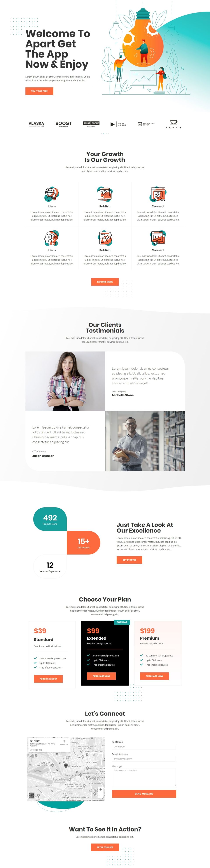Click the heart chat Connect icon
This screenshot has height=868, width=210.
coord(158,238)
